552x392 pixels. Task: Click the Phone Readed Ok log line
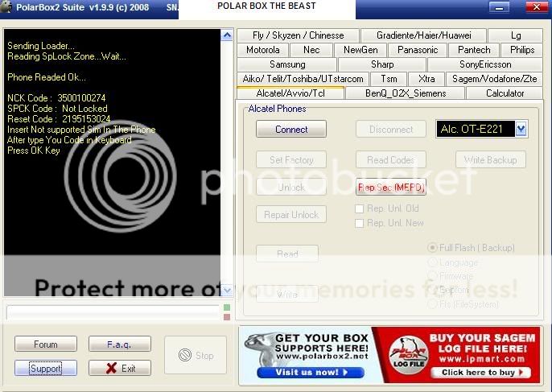tap(47, 77)
